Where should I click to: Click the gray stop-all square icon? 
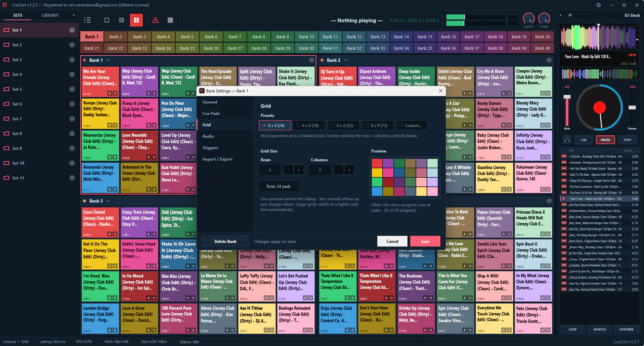[x=170, y=20]
